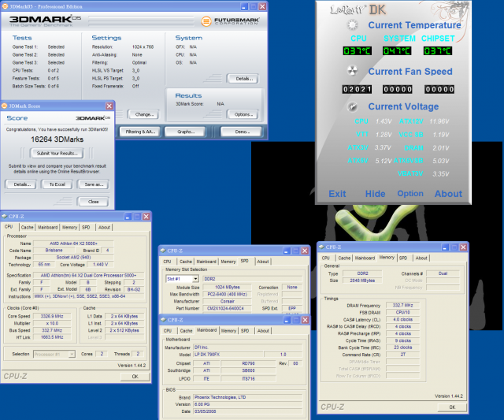Click the BIOS Date 03/05/2008 field
The width and height of the screenshot is (504, 420).
247,411
